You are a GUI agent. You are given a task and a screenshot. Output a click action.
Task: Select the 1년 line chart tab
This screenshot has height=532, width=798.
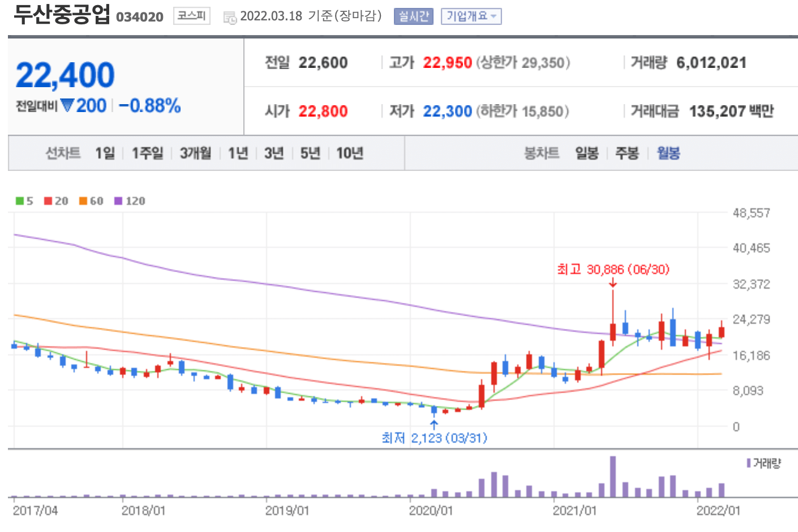tap(238, 153)
